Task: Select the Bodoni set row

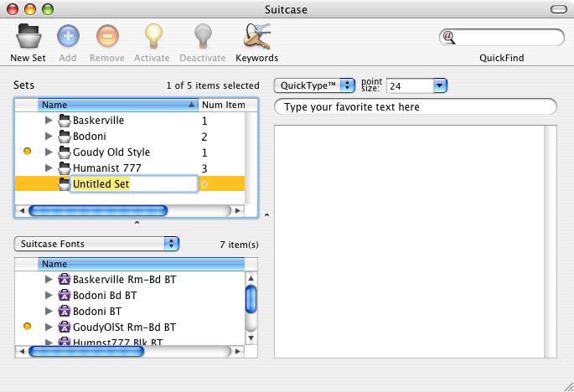Action: point(130,137)
